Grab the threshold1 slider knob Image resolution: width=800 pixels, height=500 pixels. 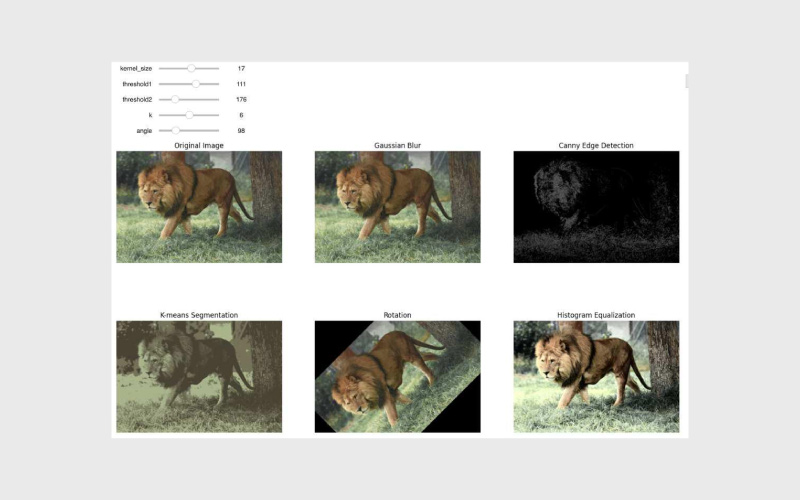coord(196,84)
